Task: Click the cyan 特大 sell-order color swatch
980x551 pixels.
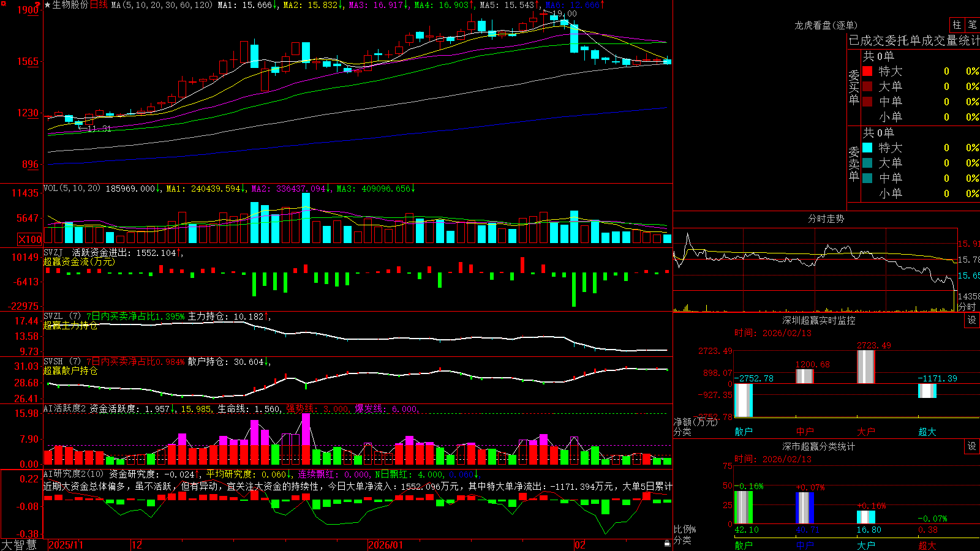Action: click(867, 148)
